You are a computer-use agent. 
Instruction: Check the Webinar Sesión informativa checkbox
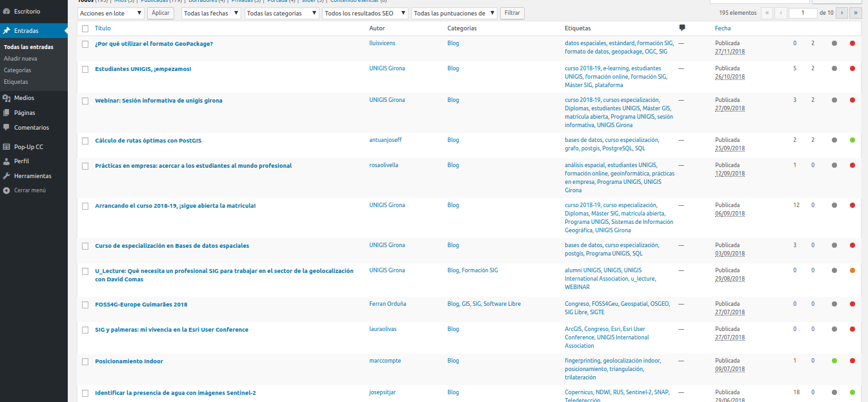pyautogui.click(x=85, y=101)
